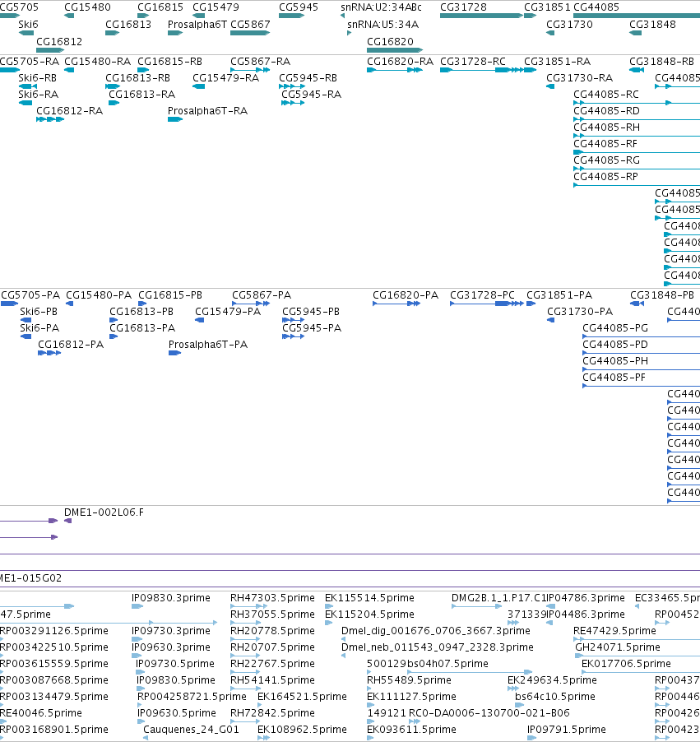The width and height of the screenshot is (700, 742).
Task: Click the CG15480 gene label
Action: click(87, 7)
